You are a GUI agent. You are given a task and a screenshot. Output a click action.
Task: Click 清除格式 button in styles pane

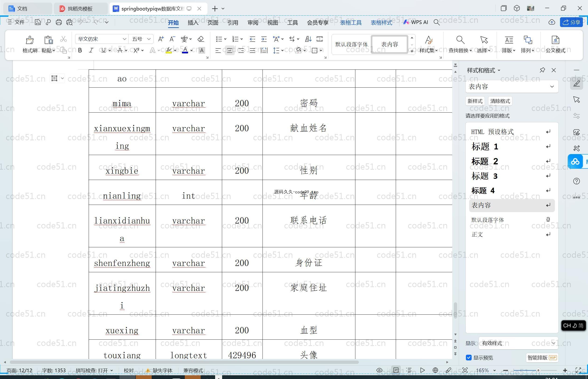(500, 101)
